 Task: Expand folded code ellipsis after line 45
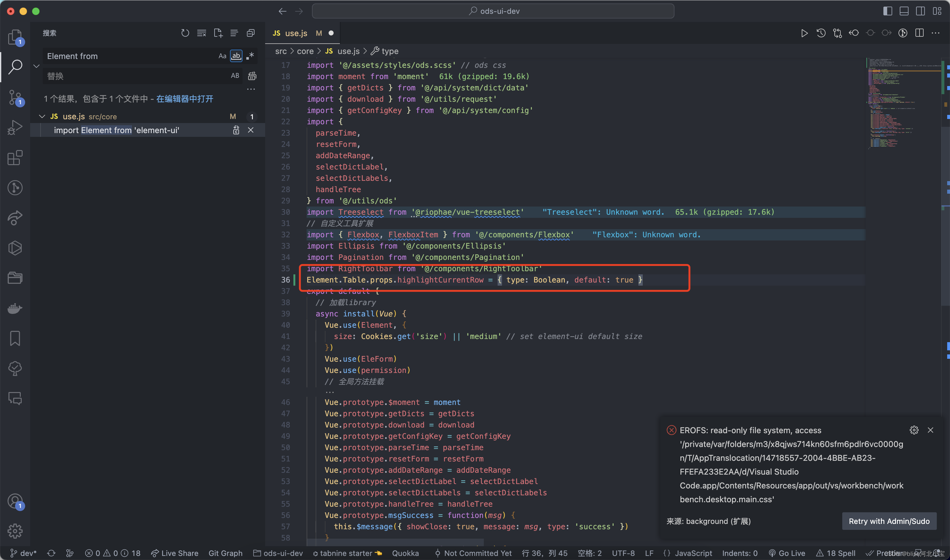point(329,392)
